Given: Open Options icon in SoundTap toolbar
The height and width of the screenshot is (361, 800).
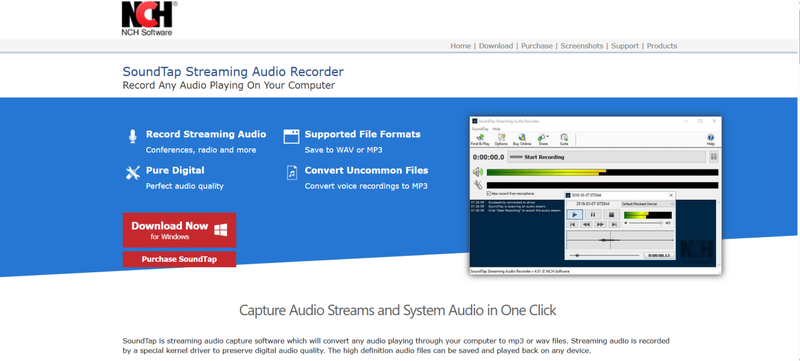Looking at the screenshot, I should click(501, 140).
